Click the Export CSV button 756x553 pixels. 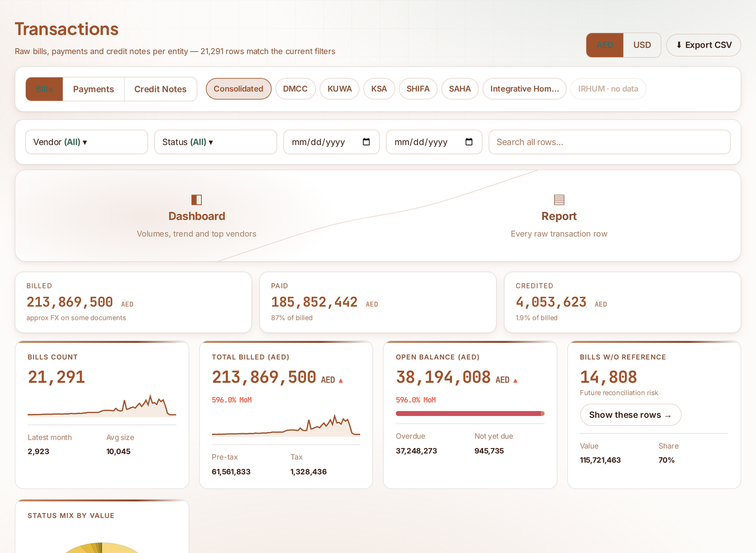(x=703, y=45)
